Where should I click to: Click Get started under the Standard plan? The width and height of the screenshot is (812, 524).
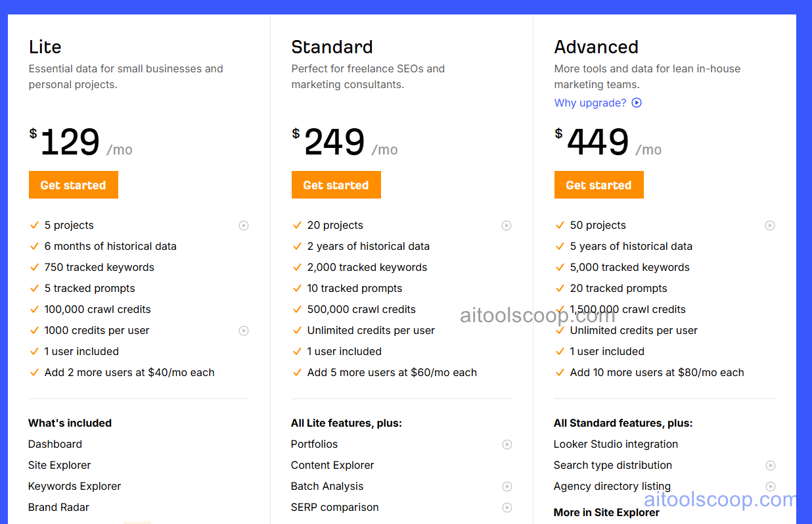pos(336,185)
